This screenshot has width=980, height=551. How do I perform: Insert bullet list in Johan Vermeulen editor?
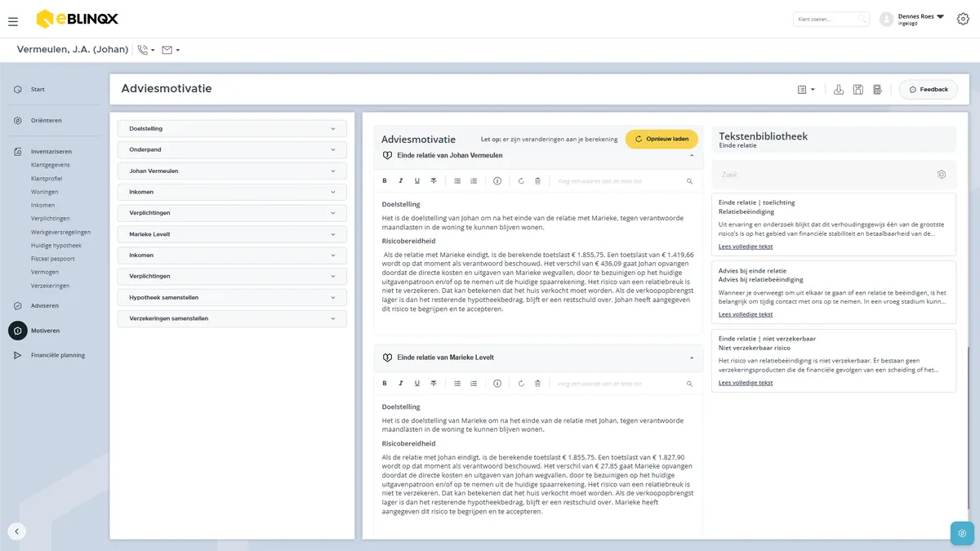(457, 180)
